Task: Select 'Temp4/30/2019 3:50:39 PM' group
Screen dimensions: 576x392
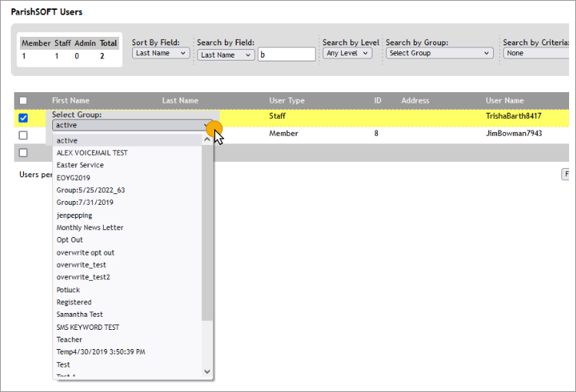Action: 127,352
